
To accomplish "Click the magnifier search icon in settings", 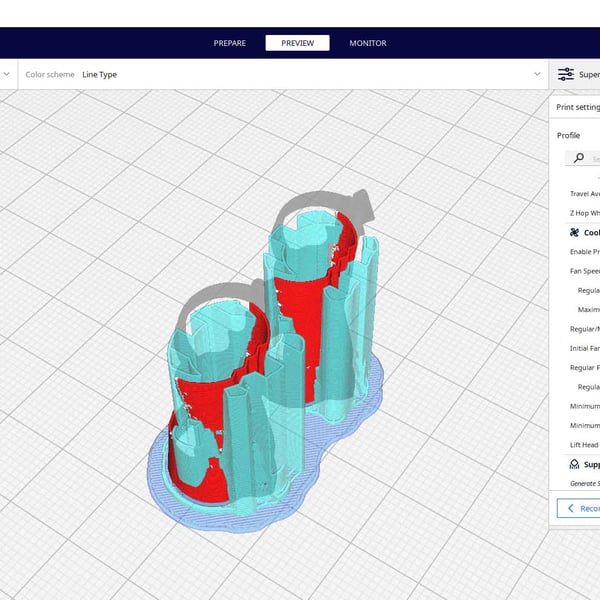I will click(579, 158).
